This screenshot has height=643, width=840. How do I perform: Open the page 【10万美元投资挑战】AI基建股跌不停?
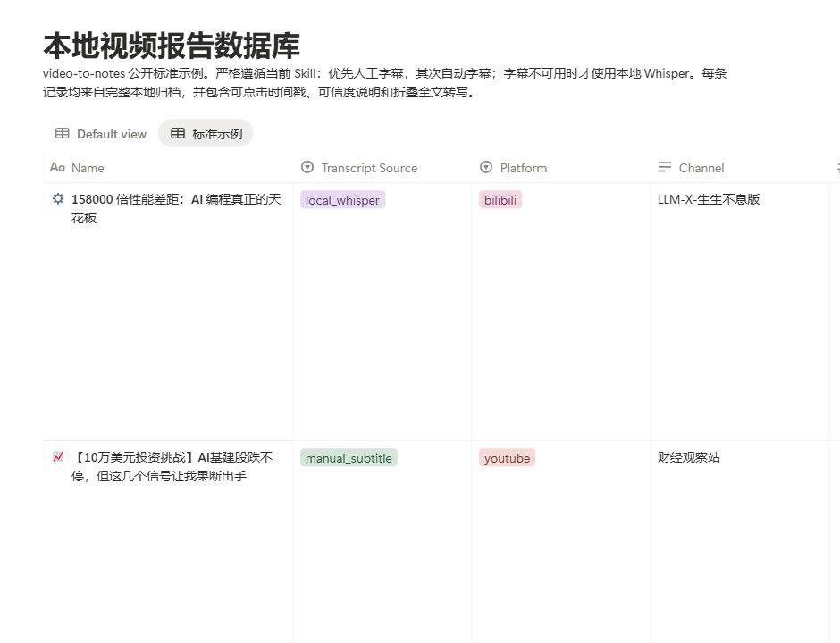172,466
